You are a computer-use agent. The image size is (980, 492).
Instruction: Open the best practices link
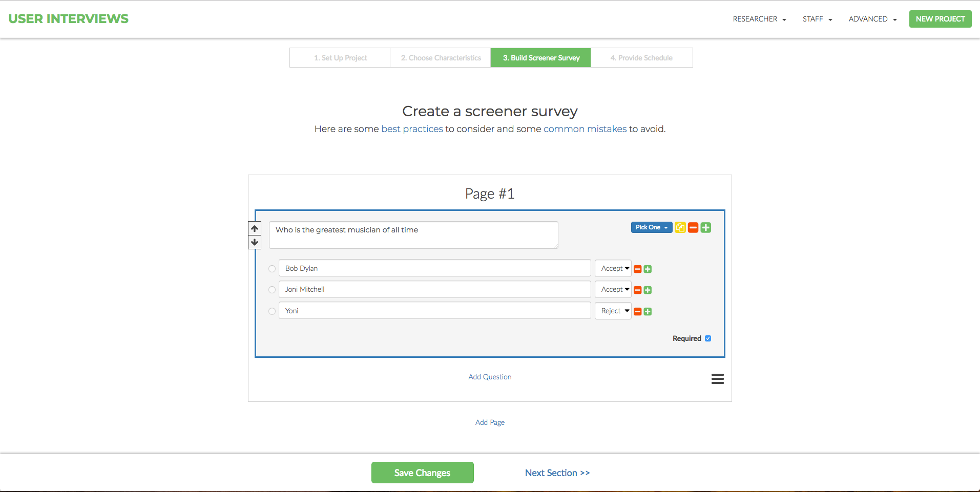pos(412,129)
